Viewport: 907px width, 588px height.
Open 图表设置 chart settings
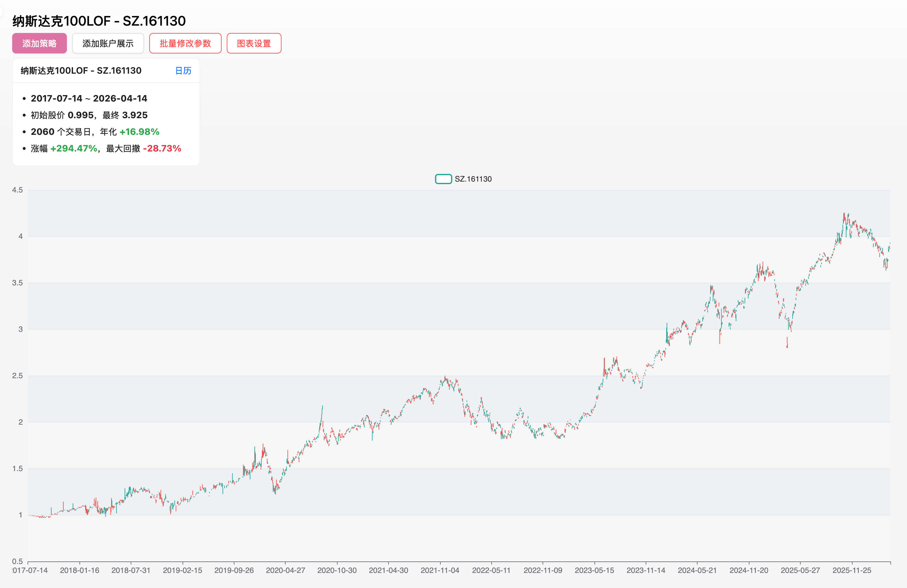coord(254,44)
